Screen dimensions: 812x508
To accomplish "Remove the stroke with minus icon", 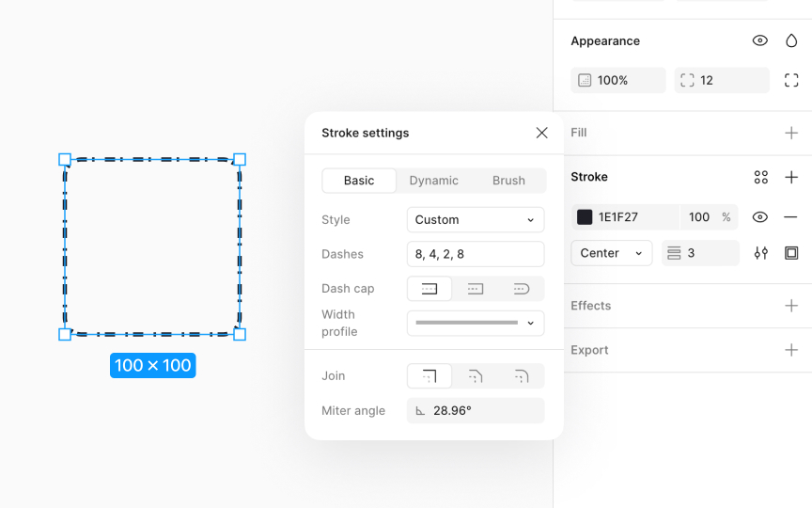I will [x=790, y=217].
